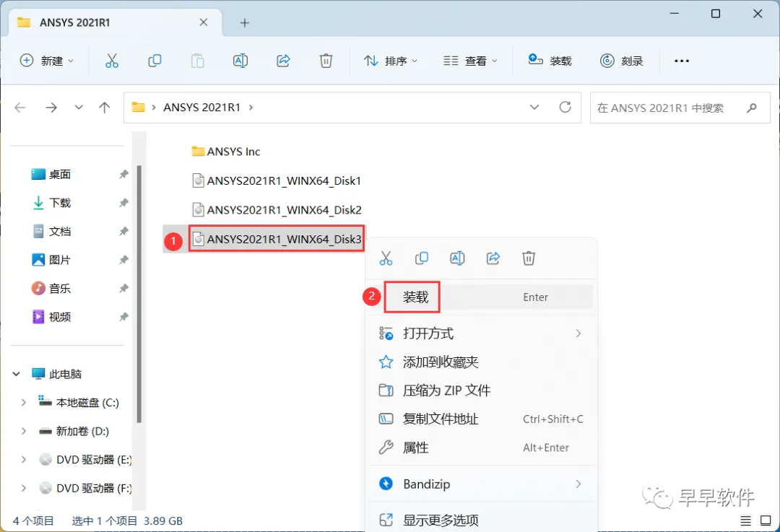
Task: Select the ANSYS Inc folder
Action: [226, 151]
